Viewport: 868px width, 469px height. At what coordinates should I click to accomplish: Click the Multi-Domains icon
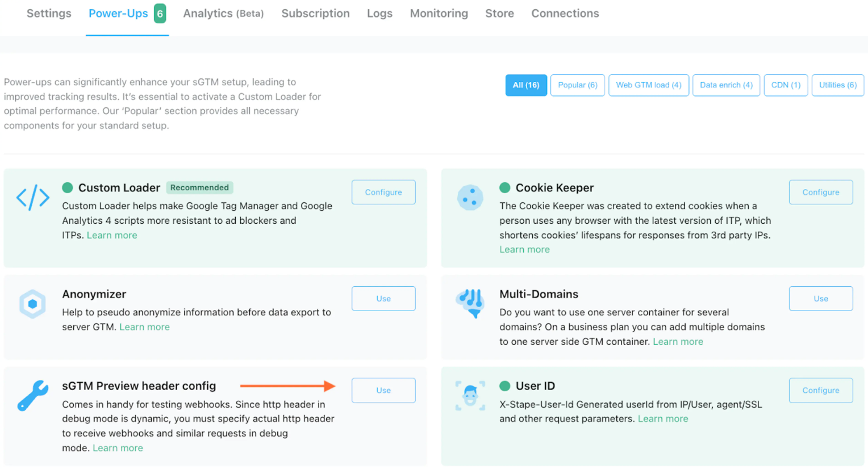470,304
